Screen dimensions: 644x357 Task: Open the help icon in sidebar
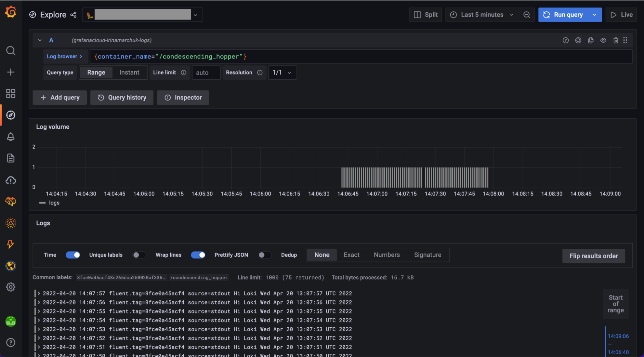point(11,342)
